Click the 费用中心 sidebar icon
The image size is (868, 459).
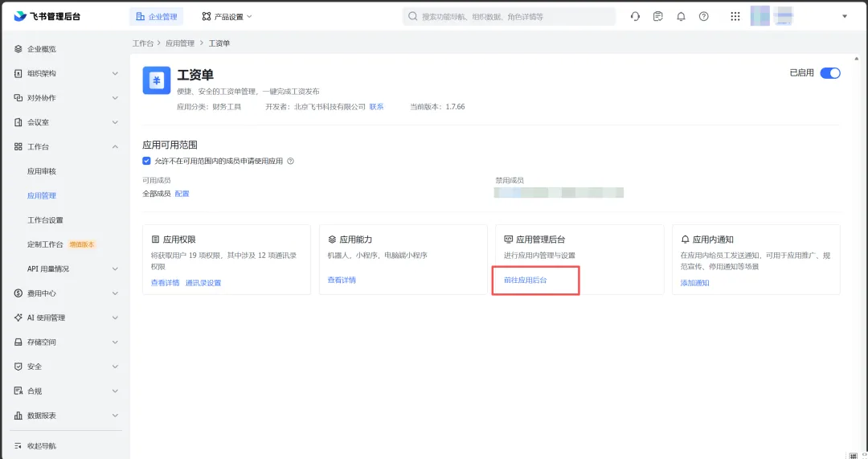18,293
